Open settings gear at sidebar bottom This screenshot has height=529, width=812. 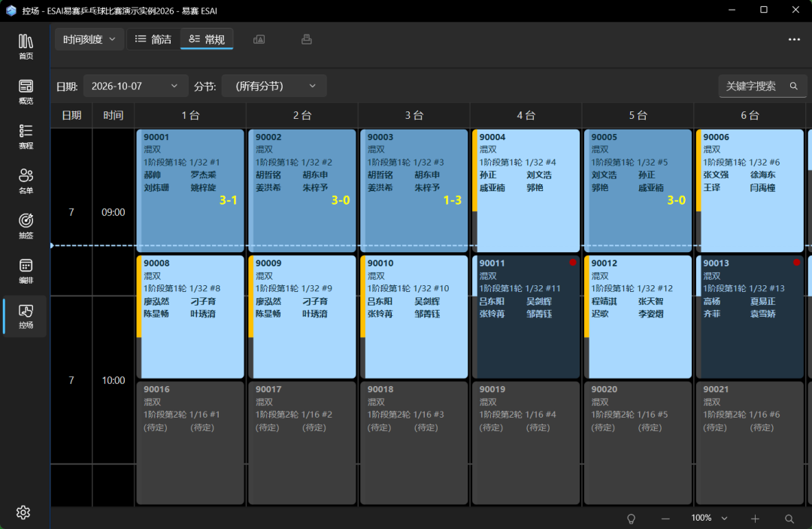(23, 512)
